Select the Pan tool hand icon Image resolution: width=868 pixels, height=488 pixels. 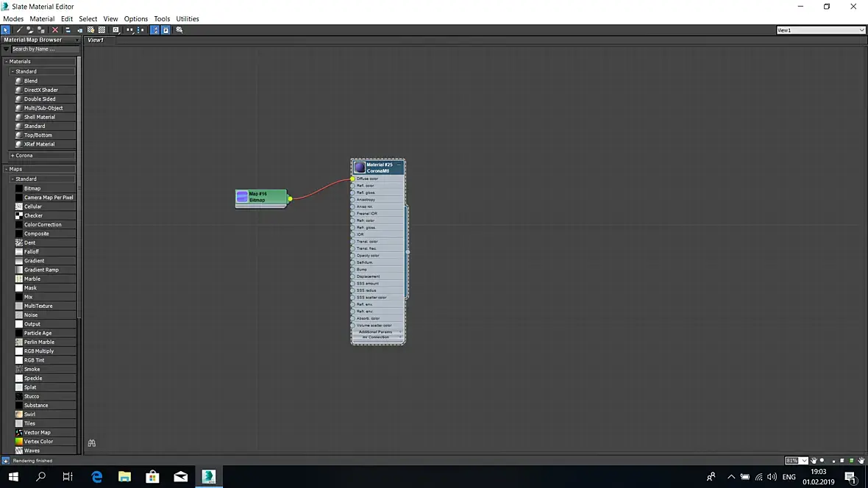point(814,460)
